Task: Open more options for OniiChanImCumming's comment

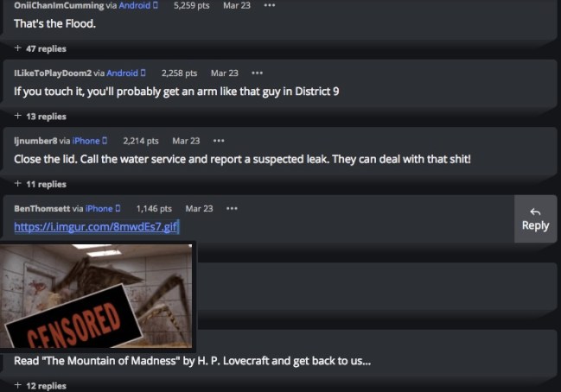Action: point(270,5)
